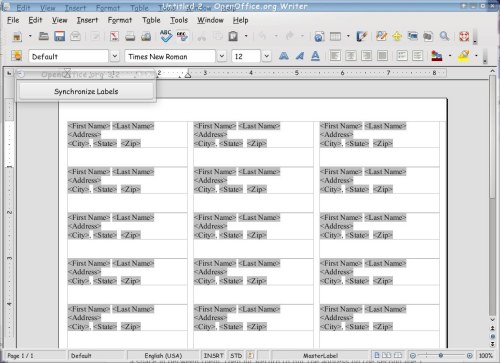Screen dimensions: 500x363
Task: Click the Synchronize Labels button
Action: click(86, 91)
